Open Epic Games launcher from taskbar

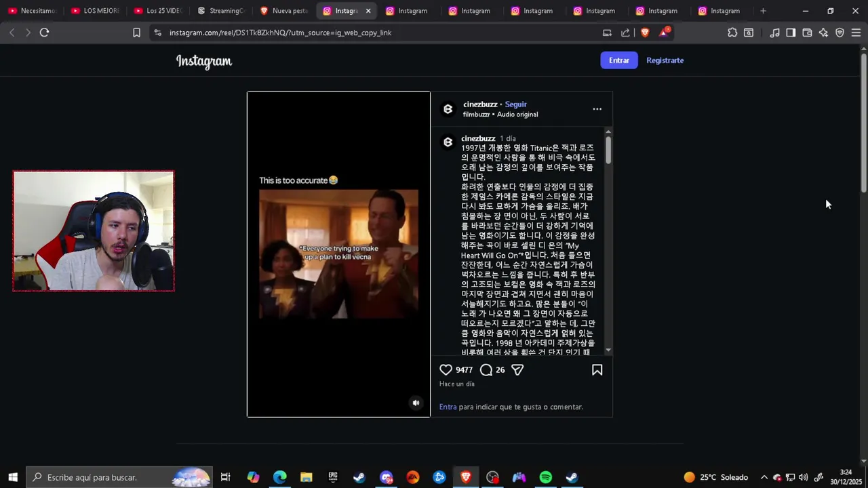(x=333, y=477)
